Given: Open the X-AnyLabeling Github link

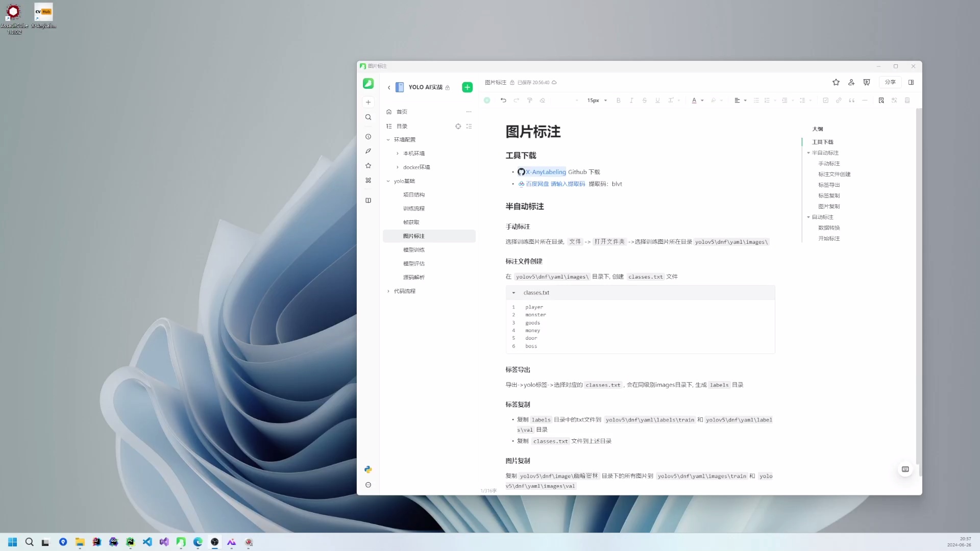Looking at the screenshot, I should (545, 172).
